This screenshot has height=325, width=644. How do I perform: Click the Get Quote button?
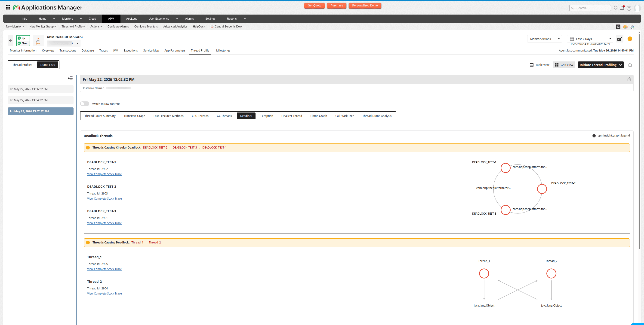pyautogui.click(x=314, y=6)
